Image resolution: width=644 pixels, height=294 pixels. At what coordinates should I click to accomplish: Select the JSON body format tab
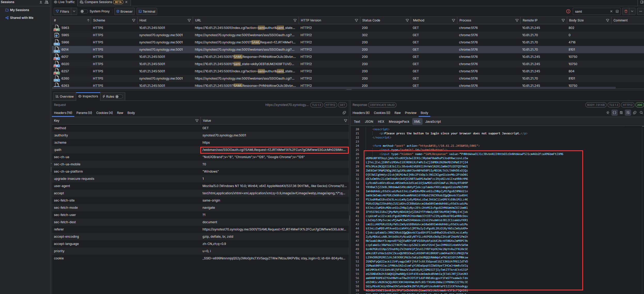(x=369, y=122)
